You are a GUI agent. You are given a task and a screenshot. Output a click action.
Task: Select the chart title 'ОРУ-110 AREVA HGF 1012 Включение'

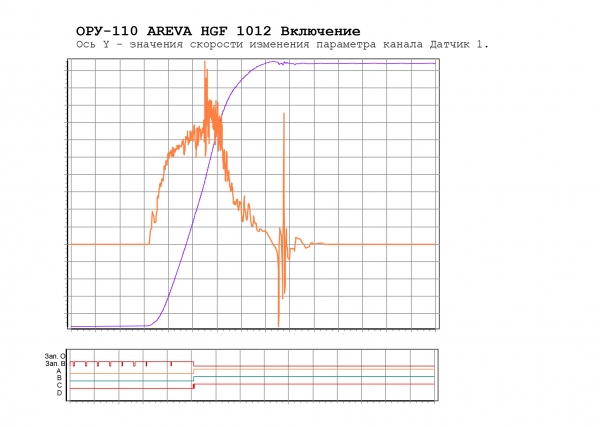pyautogui.click(x=218, y=31)
